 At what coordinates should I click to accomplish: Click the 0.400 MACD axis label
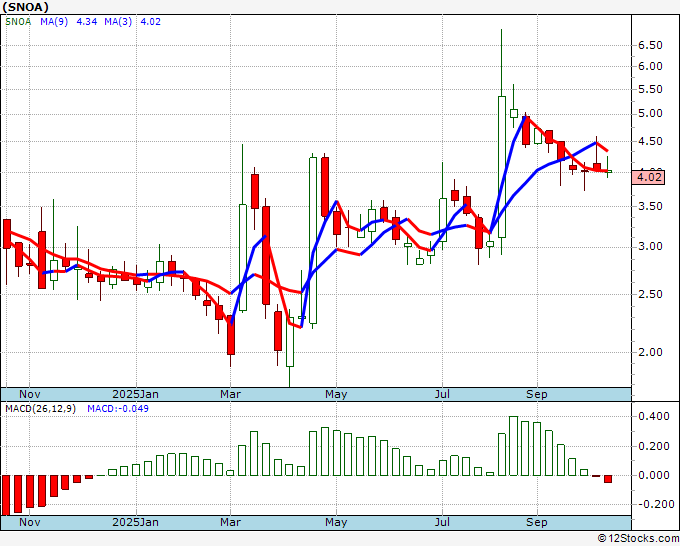(x=654, y=416)
